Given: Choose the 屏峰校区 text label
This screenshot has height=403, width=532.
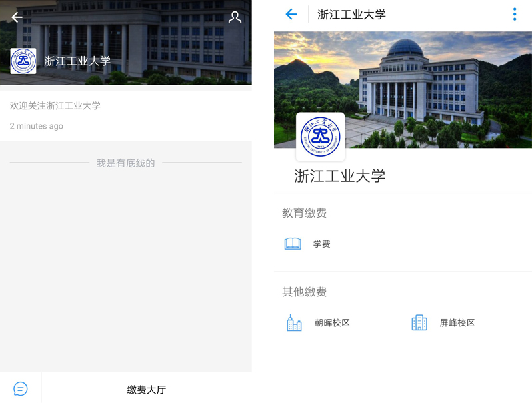Looking at the screenshot, I should point(457,323).
